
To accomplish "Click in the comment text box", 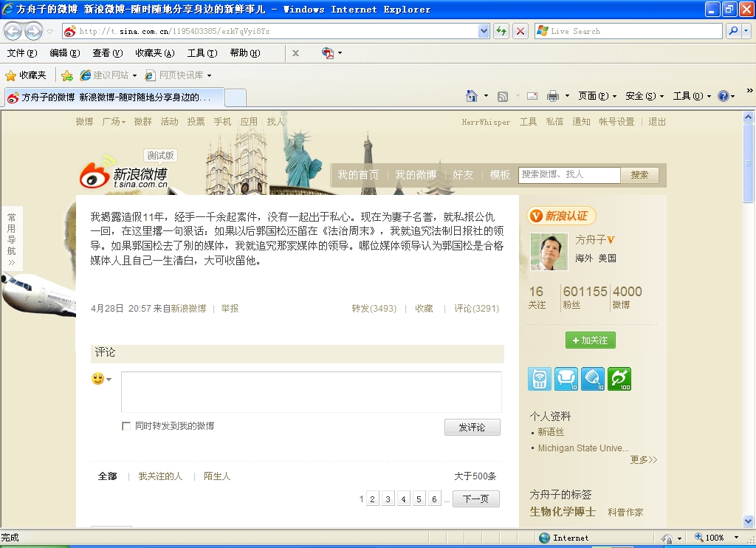I will [x=312, y=392].
